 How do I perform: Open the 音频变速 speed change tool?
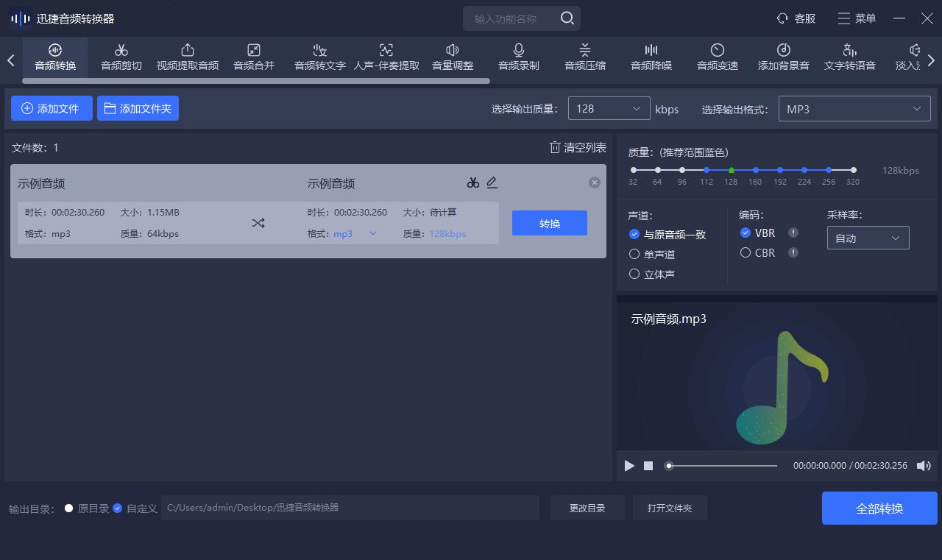(718, 57)
